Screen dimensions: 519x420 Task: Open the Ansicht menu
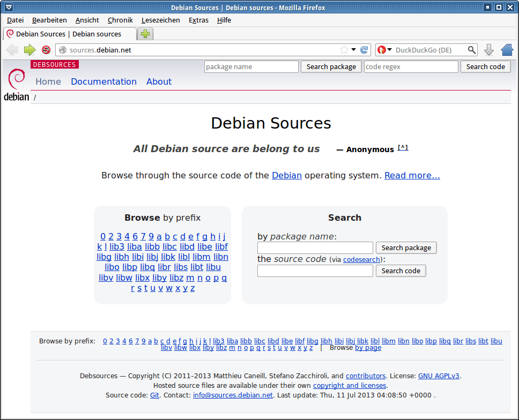[87, 20]
